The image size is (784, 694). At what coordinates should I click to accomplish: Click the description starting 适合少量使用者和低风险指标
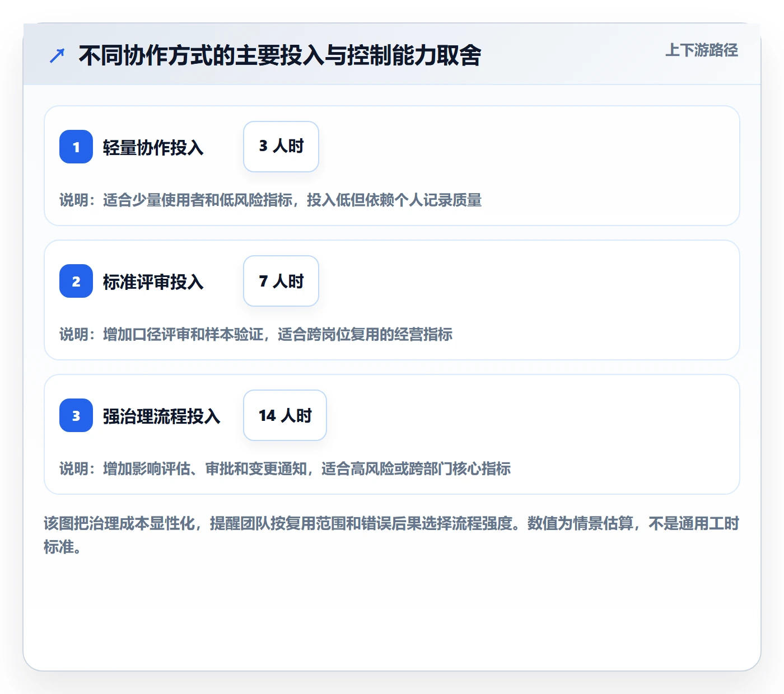click(270, 200)
